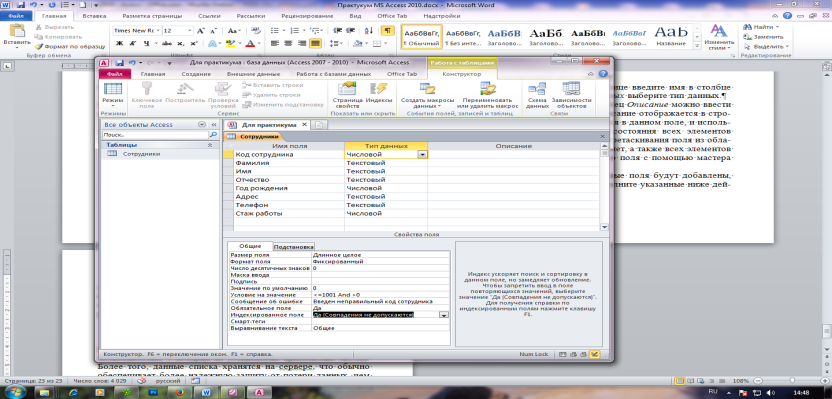Screen dimensions: 832x399
Task: Apply bold Ж formatting in Word
Action: tap(119, 43)
